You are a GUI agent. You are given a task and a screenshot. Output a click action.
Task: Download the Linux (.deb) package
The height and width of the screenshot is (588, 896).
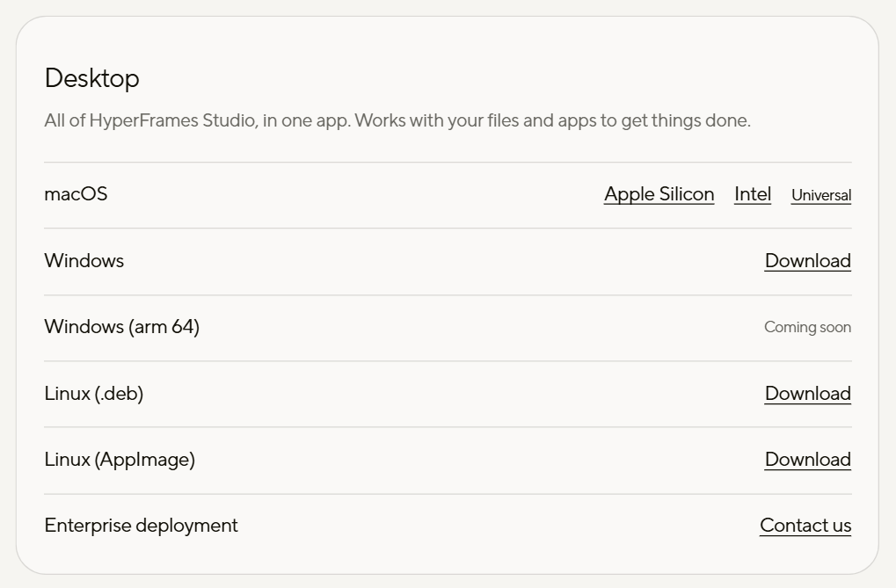[x=808, y=393]
